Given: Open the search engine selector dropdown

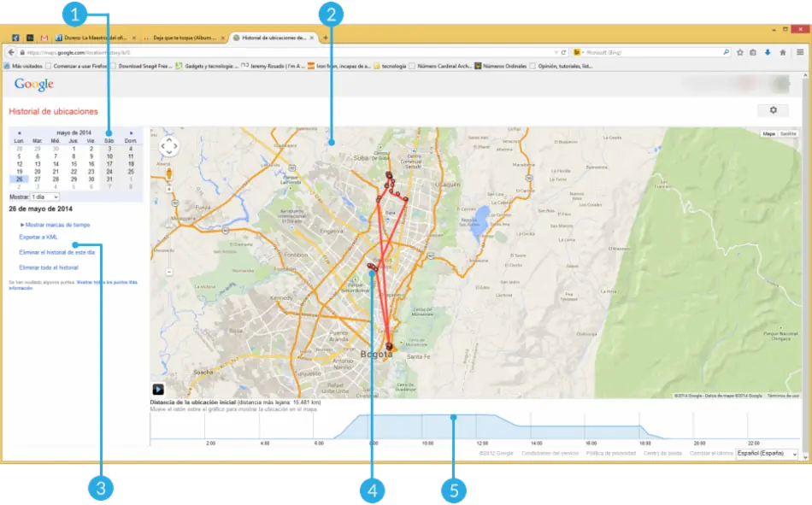Looking at the screenshot, I should 579,52.
